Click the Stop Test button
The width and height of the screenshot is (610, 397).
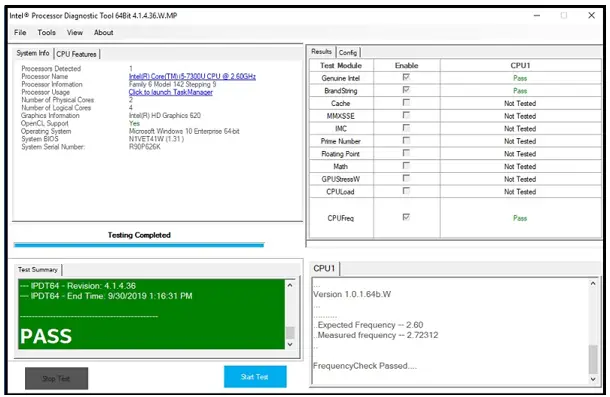click(x=56, y=378)
